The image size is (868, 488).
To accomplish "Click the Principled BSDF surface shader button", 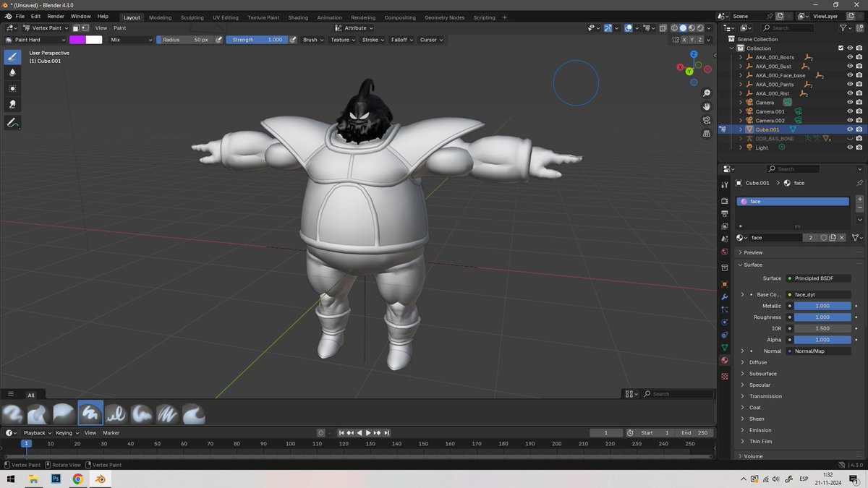I will [x=819, y=278].
